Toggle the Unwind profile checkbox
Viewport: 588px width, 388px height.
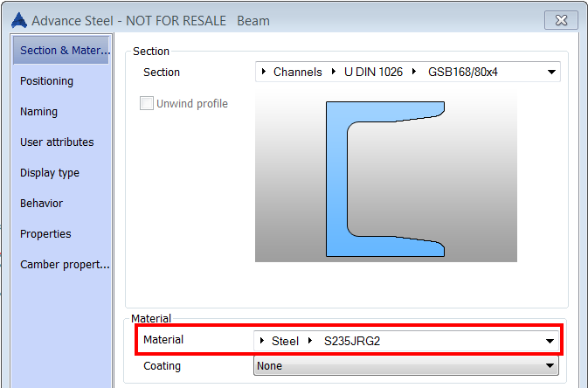pyautogui.click(x=147, y=103)
